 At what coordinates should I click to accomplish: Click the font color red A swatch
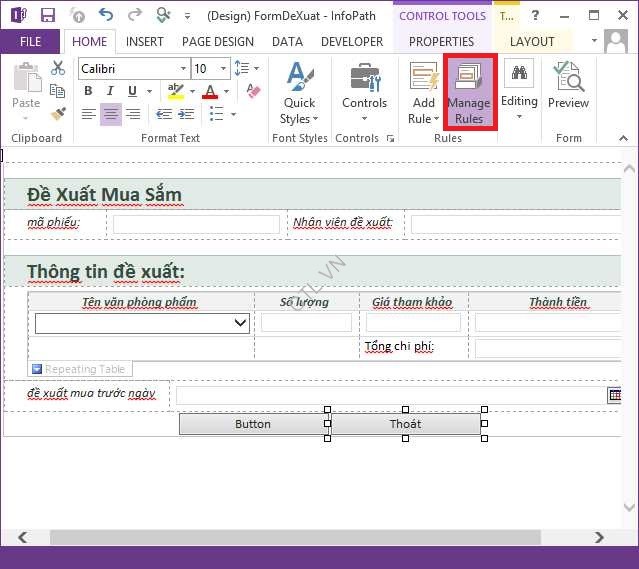209,92
